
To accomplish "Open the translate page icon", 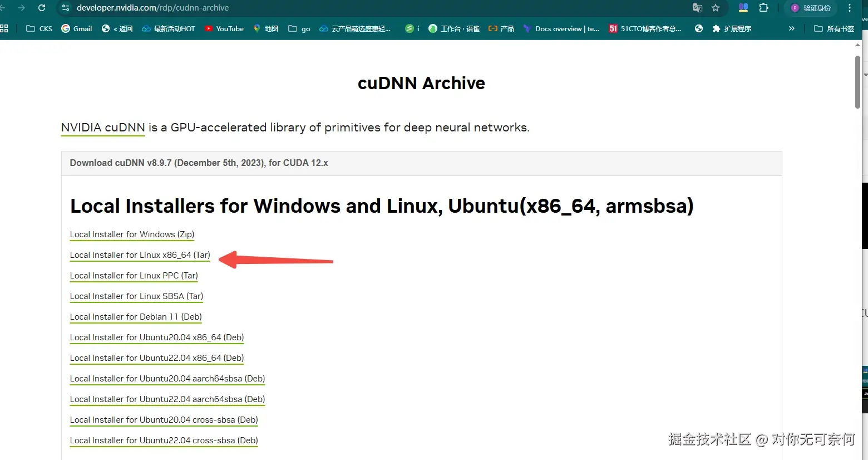I will (x=697, y=8).
